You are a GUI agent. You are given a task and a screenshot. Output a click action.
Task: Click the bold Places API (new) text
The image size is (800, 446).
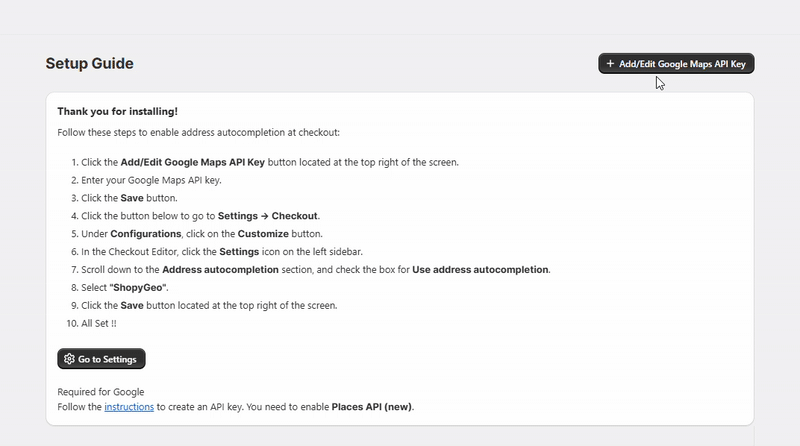371,407
